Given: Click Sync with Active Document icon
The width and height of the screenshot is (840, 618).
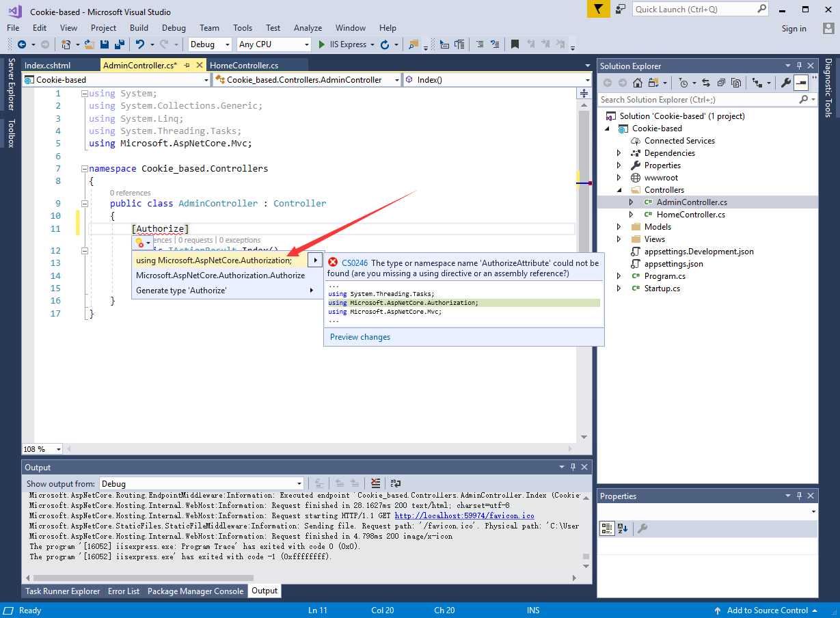Looking at the screenshot, I should coord(706,83).
